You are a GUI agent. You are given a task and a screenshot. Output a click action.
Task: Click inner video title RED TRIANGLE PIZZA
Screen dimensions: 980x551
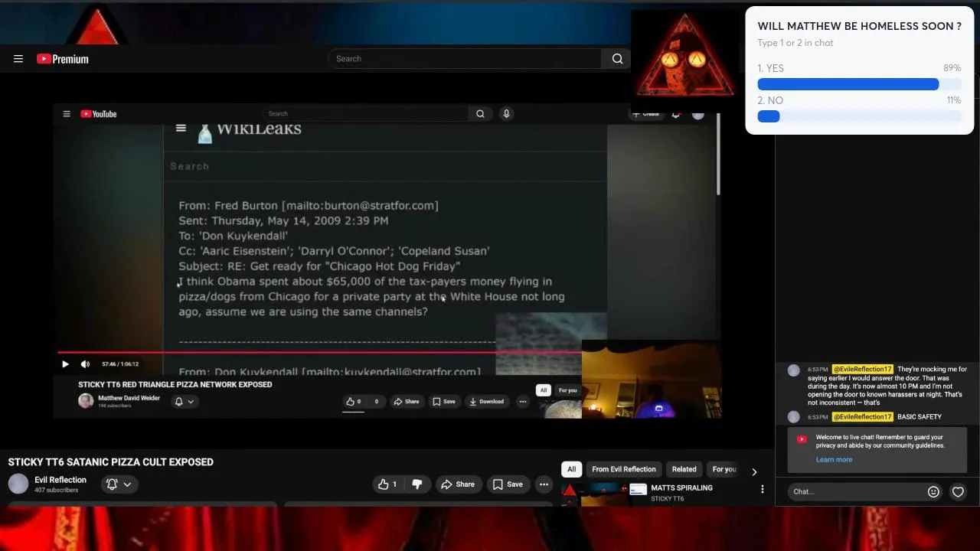coord(175,385)
